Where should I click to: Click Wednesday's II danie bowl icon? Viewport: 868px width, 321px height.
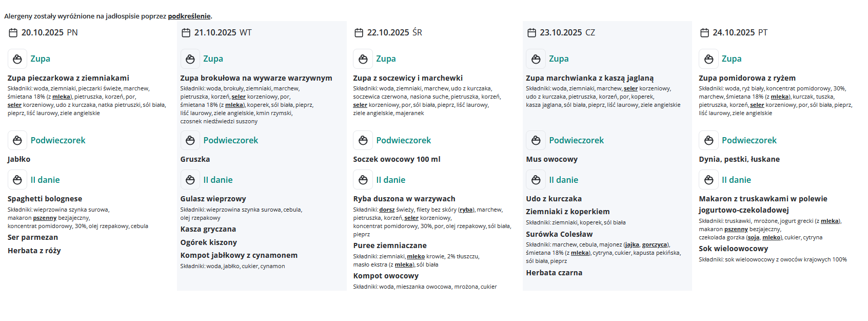(x=363, y=180)
